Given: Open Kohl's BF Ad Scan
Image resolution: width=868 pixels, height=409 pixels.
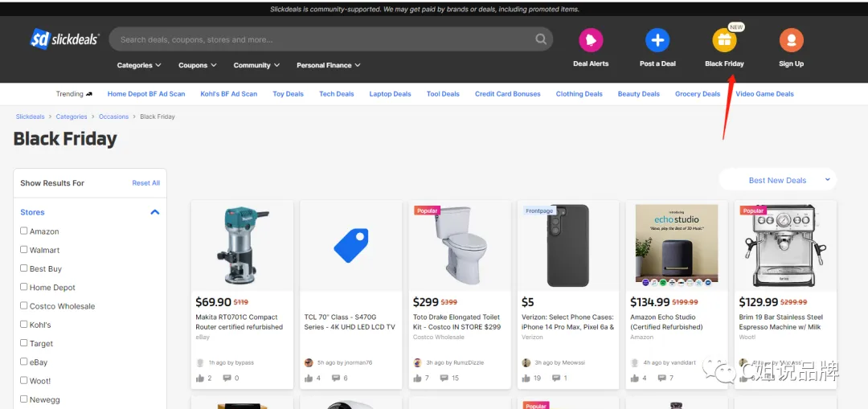Looking at the screenshot, I should click(x=228, y=94).
